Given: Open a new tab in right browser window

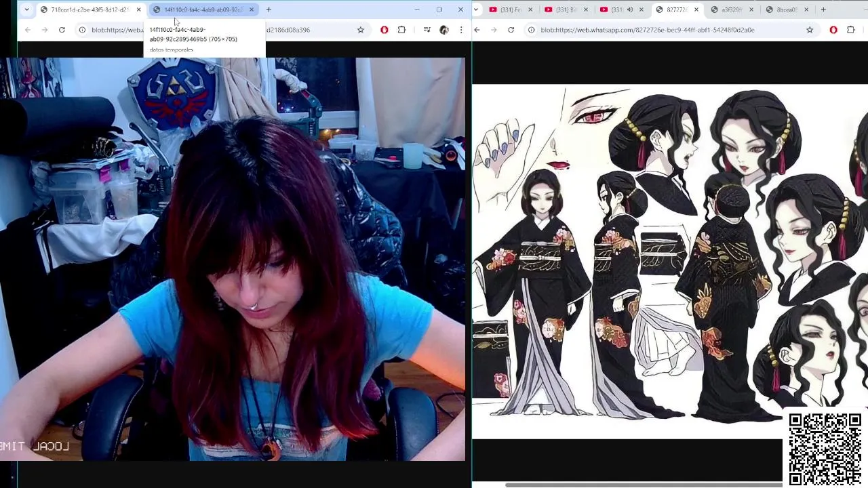Looking at the screenshot, I should pos(823,9).
